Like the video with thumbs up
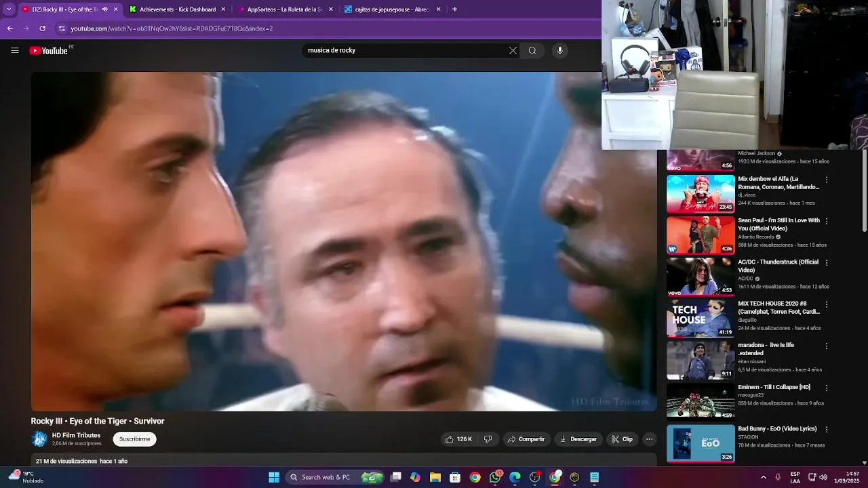The height and width of the screenshot is (488, 868). click(x=458, y=439)
